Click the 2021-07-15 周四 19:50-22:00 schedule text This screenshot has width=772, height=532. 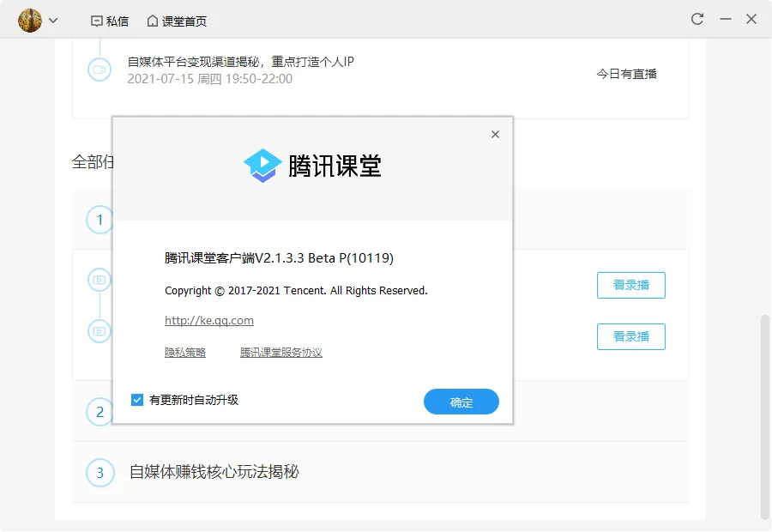click(210, 79)
